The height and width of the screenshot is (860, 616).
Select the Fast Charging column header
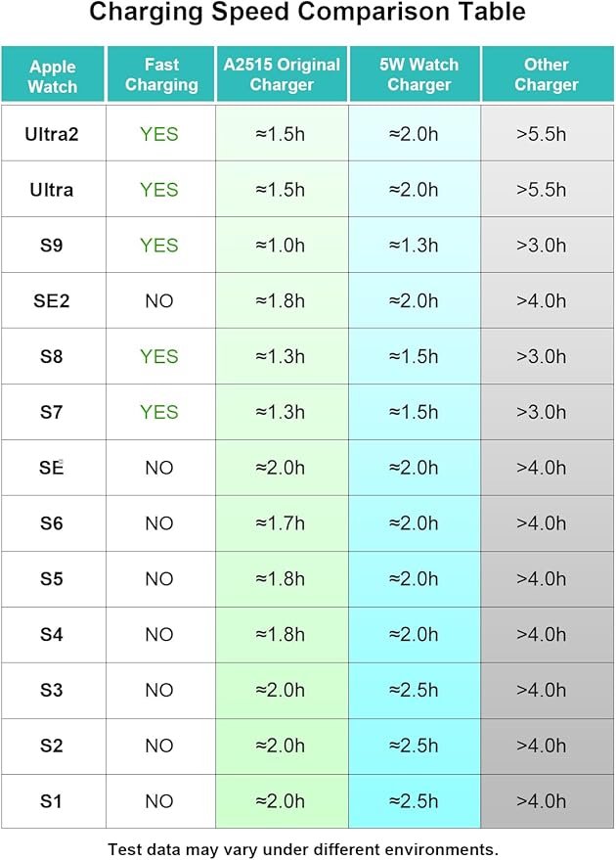[161, 75]
